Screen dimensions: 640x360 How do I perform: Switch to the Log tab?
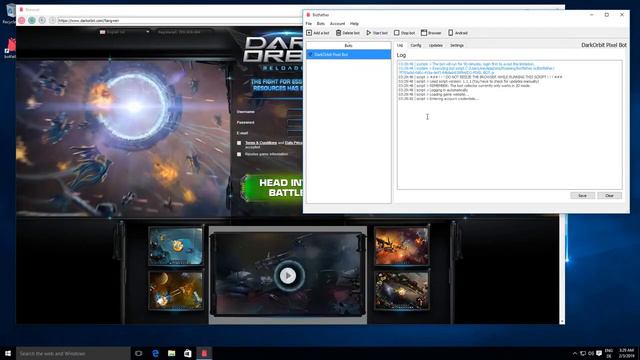(400, 45)
